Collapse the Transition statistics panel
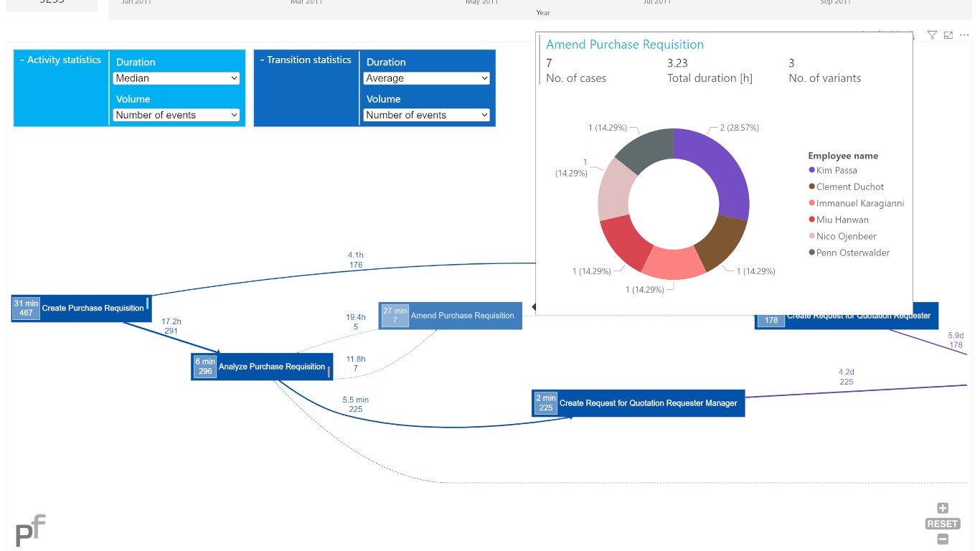This screenshot has width=980, height=551. (x=306, y=60)
